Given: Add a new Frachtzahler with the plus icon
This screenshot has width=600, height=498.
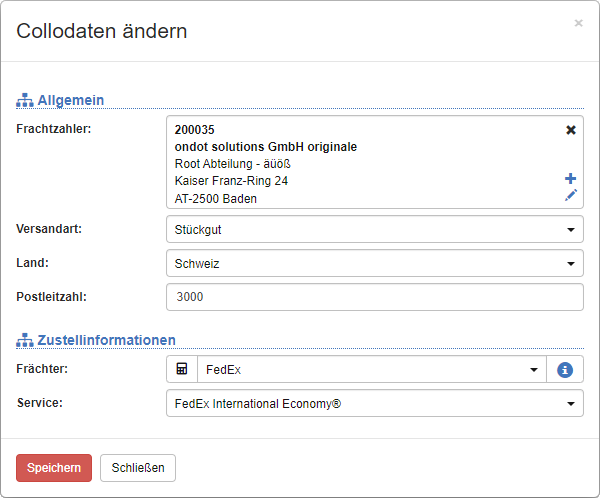Looking at the screenshot, I should click(571, 178).
